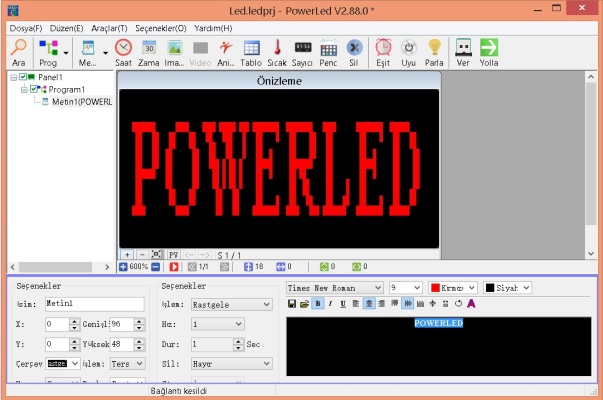Image resolution: width=603 pixels, height=400 pixels.
Task: Open the Araçlar(T) menu
Action: pyautogui.click(x=109, y=28)
